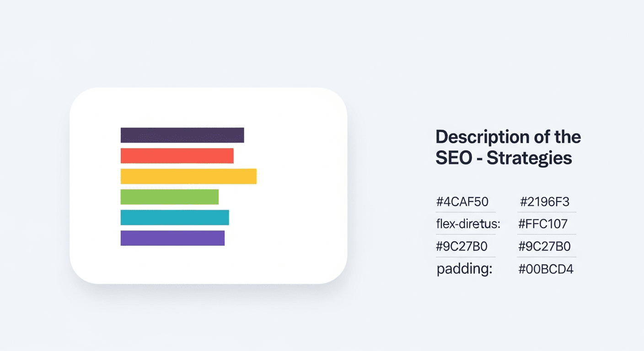Click "SEO" in the heading

pyautogui.click(x=453, y=158)
